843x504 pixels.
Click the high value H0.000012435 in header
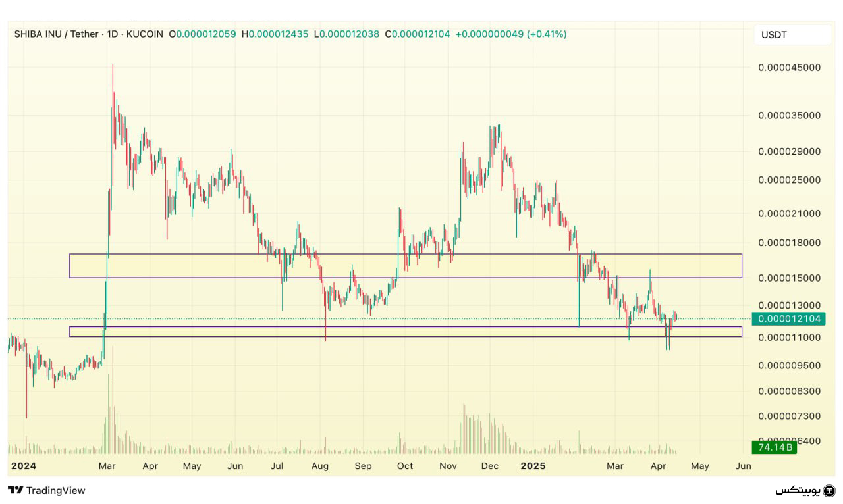click(275, 34)
